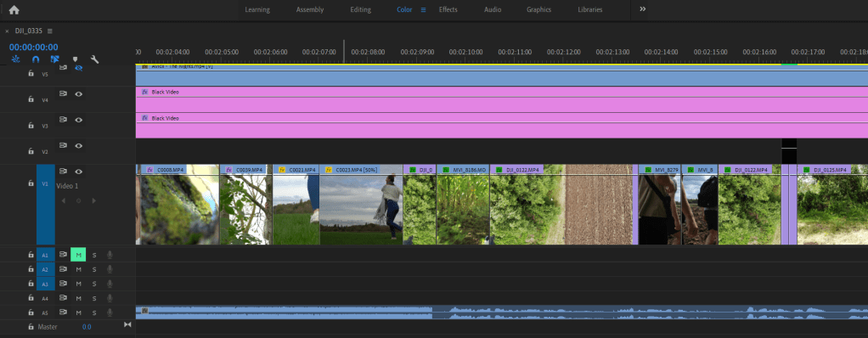
Task: Toggle V1 track targeting button
Action: (46, 205)
